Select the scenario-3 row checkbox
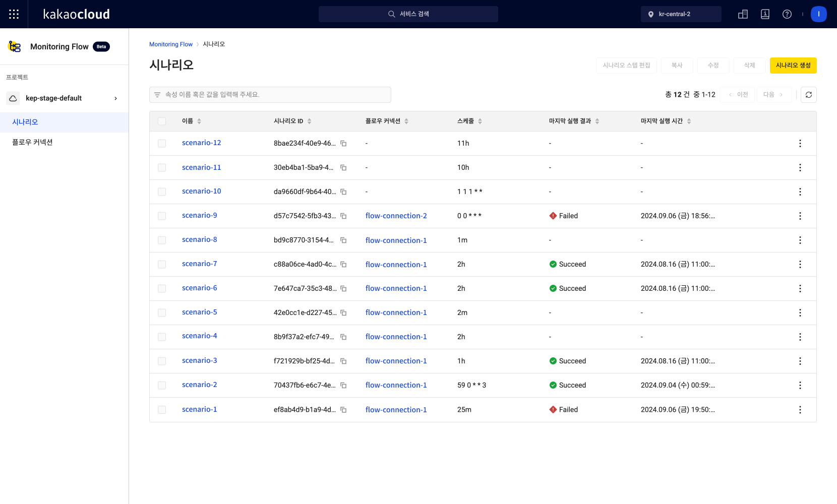This screenshot has width=837, height=504. pyautogui.click(x=162, y=361)
